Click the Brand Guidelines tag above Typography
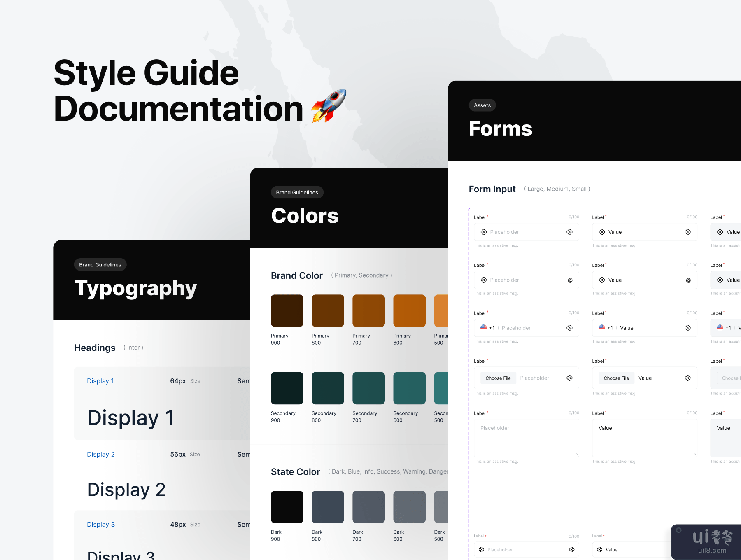This screenshot has width=741, height=560. pos(100,265)
